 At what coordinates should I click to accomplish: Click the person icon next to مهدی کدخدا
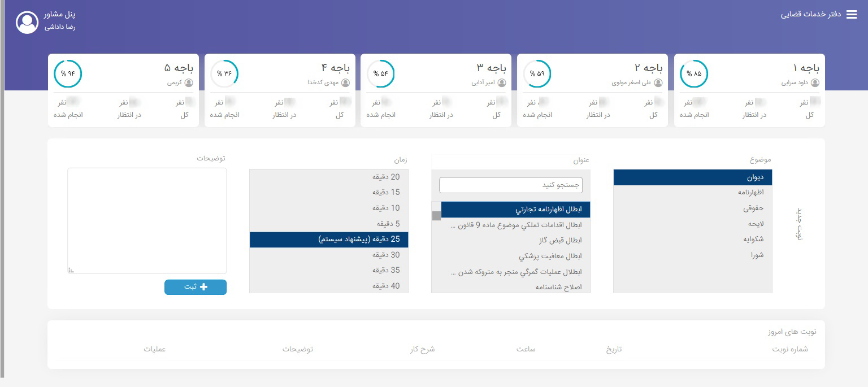(345, 82)
